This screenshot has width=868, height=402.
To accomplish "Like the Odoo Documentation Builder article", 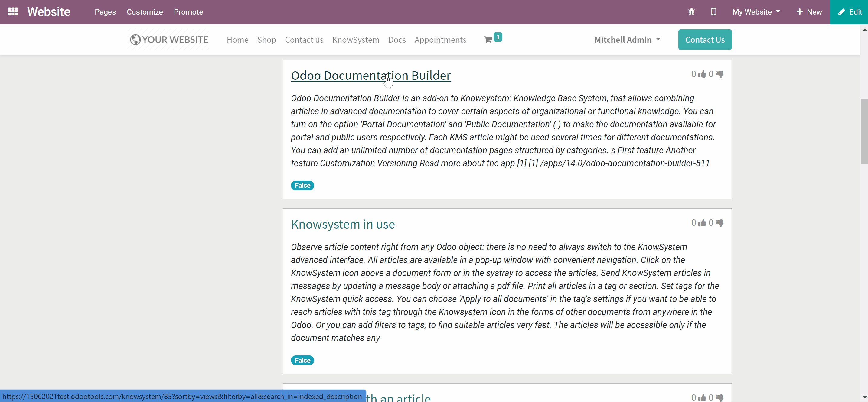I will [702, 74].
